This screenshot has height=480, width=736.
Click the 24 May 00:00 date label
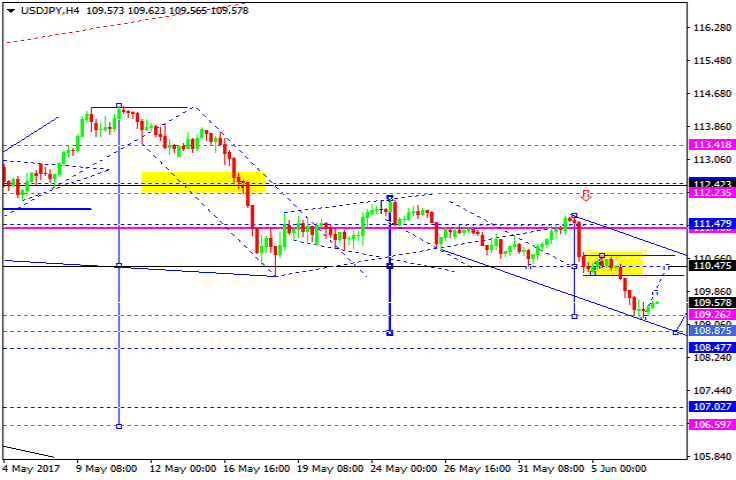406,468
